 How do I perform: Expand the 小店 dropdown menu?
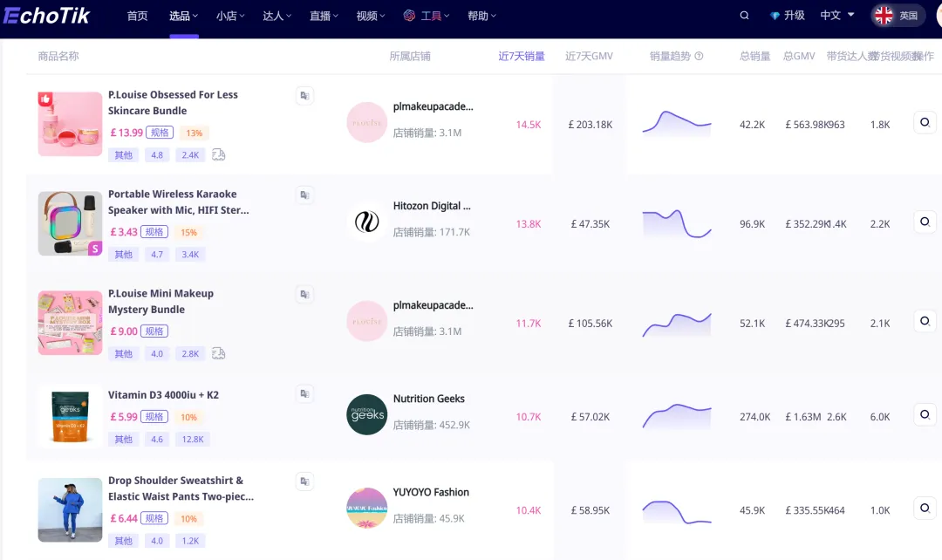point(230,16)
